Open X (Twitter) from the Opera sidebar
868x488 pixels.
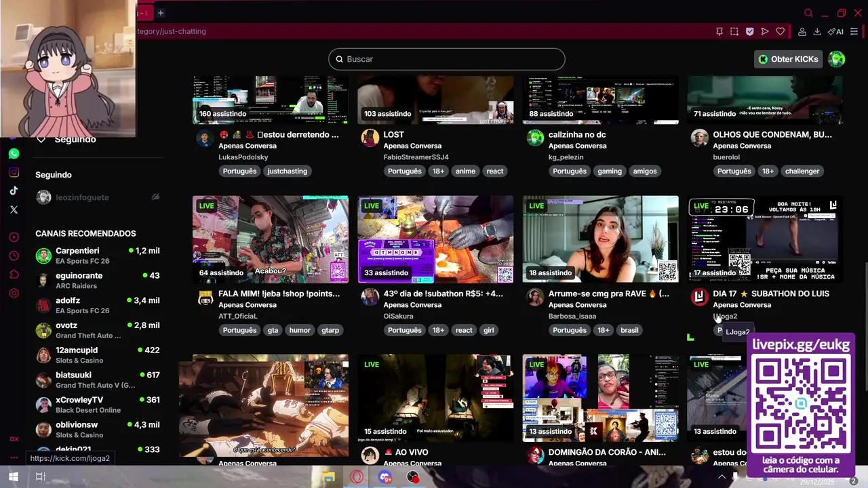(x=14, y=209)
